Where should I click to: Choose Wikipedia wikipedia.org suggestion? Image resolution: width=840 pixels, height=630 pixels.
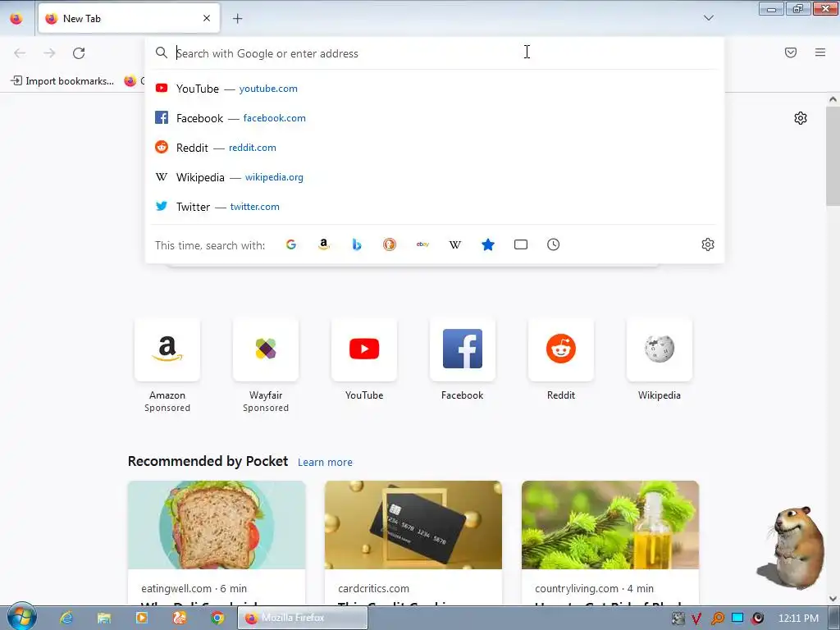(435, 177)
